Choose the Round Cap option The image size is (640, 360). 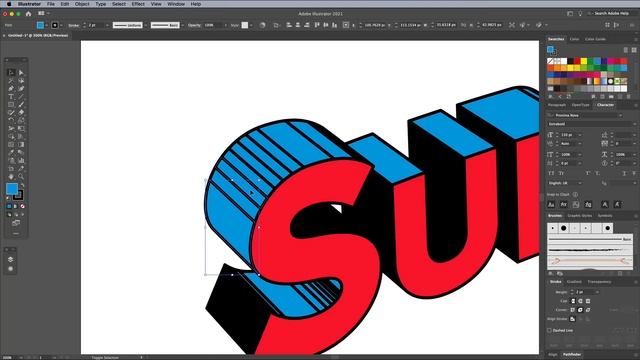(x=580, y=301)
